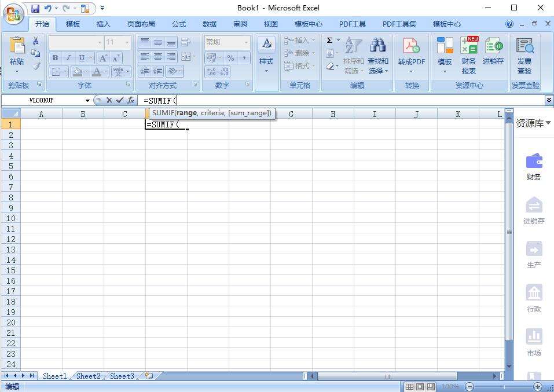This screenshot has height=392, width=554.
Task: Cancel formula entry with the X icon
Action: pos(109,100)
